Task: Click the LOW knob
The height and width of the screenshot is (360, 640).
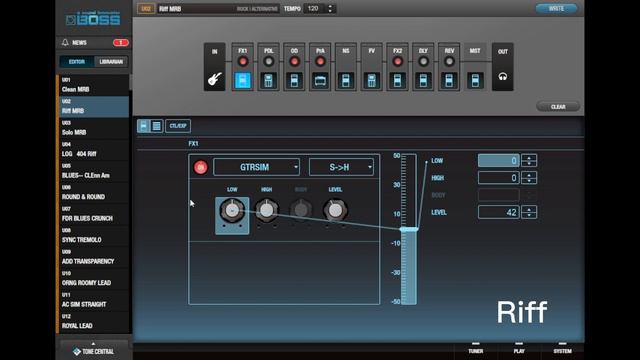Action: click(232, 211)
